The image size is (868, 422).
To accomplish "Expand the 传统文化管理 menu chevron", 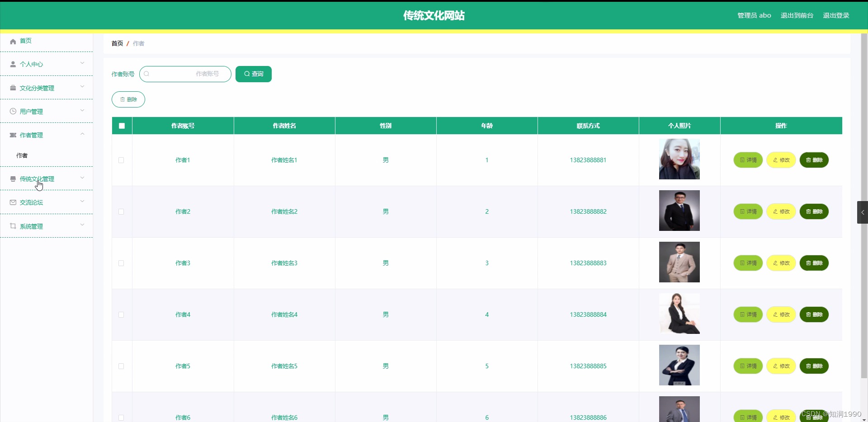I will 82,178.
